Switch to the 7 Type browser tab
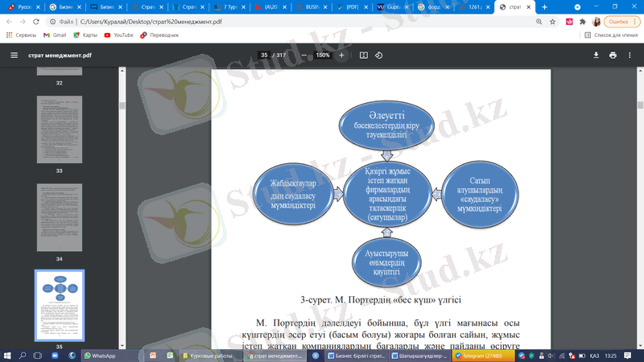 coord(228,7)
